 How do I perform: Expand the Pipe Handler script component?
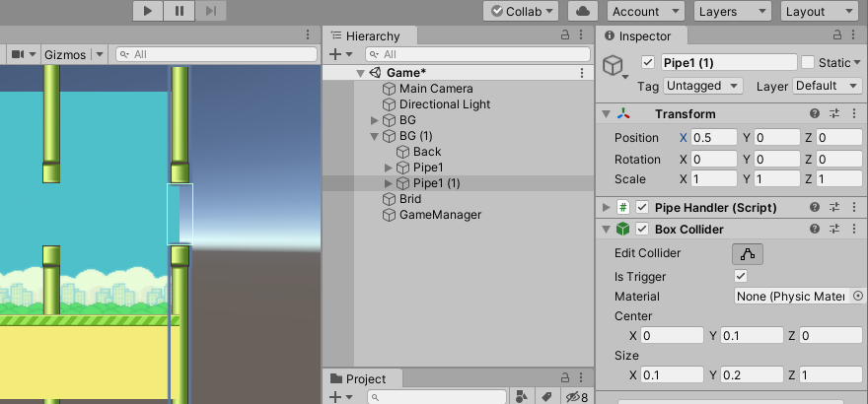[x=607, y=208]
